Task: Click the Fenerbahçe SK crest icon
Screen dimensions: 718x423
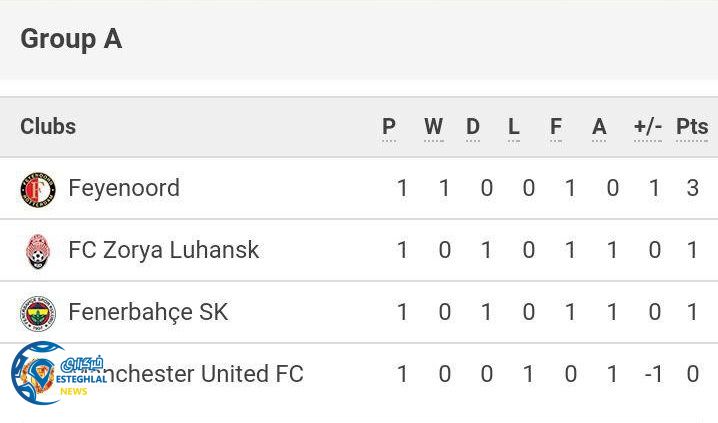Action: 38,312
